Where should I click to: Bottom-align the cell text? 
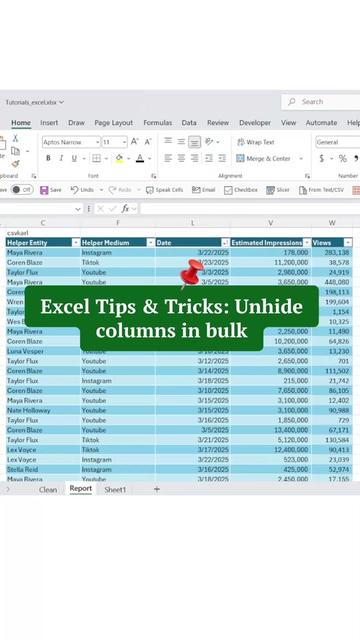click(x=194, y=142)
